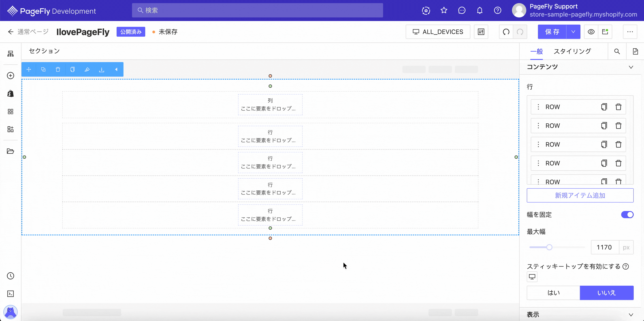Select the 列 drop area in canvas

(x=270, y=105)
